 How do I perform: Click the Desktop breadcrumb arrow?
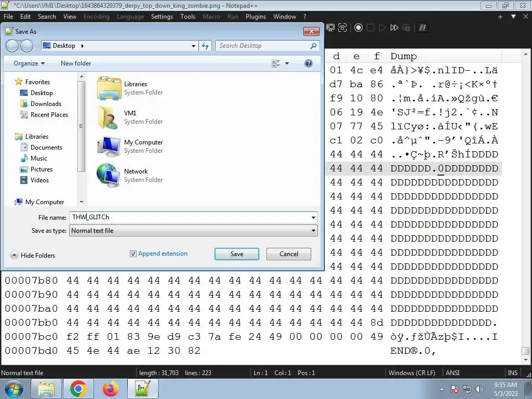pos(83,46)
